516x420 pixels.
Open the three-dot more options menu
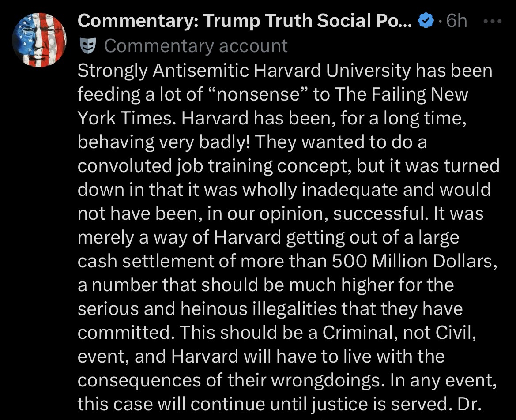(x=492, y=21)
